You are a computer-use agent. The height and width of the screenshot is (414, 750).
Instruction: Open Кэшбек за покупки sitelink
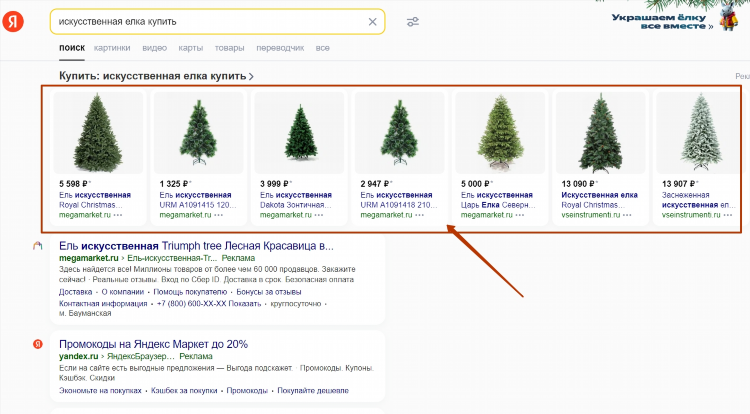184,391
